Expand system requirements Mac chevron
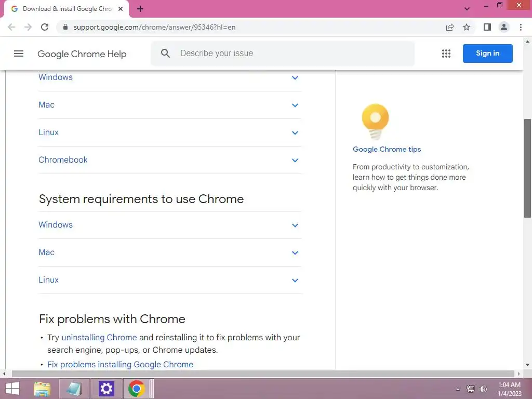Viewport: 532px width, 399px height. click(295, 253)
